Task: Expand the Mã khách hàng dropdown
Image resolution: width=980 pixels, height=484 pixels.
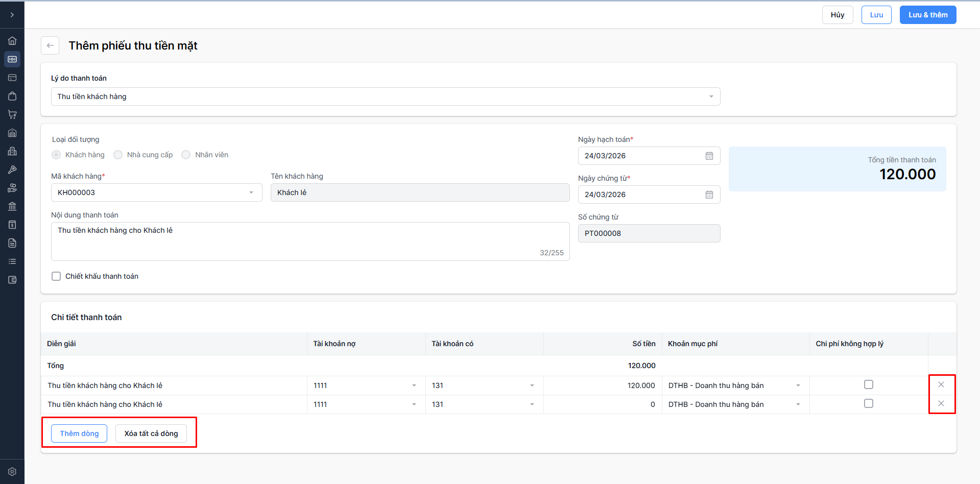Action: click(x=251, y=192)
